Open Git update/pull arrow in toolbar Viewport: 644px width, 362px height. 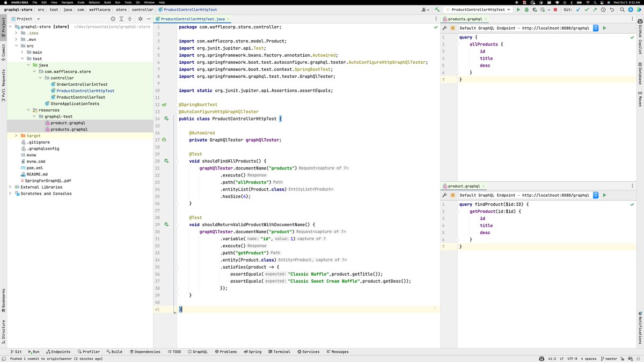pos(579,9)
